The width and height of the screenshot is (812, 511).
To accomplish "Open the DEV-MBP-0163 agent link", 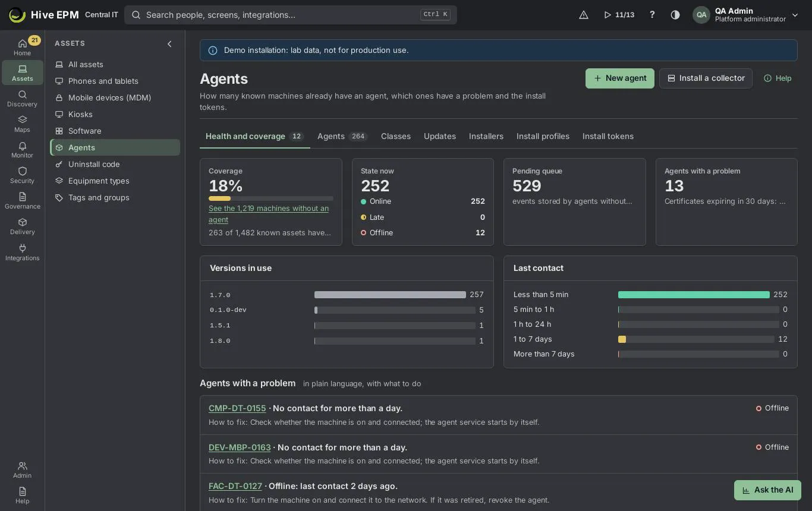I will pyautogui.click(x=240, y=447).
